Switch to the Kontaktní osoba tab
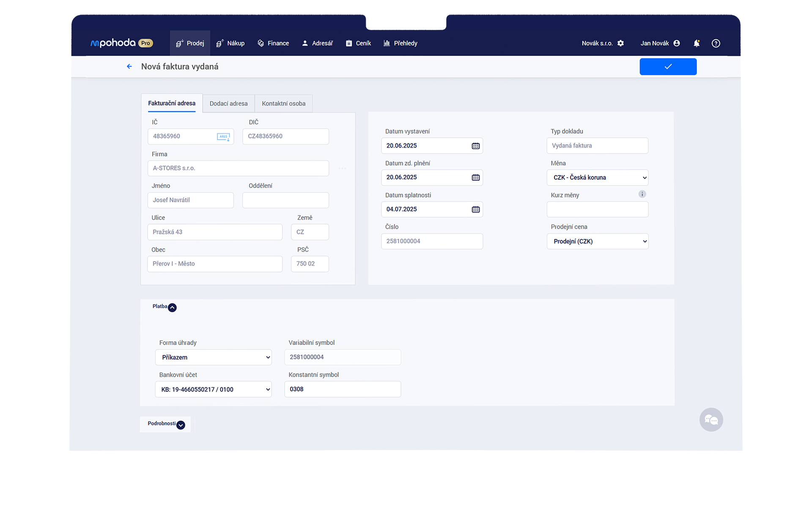The image size is (812, 514). pos(283,104)
